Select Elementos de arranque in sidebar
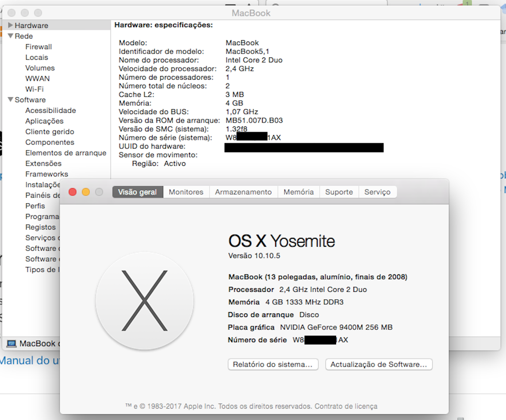 click(66, 153)
